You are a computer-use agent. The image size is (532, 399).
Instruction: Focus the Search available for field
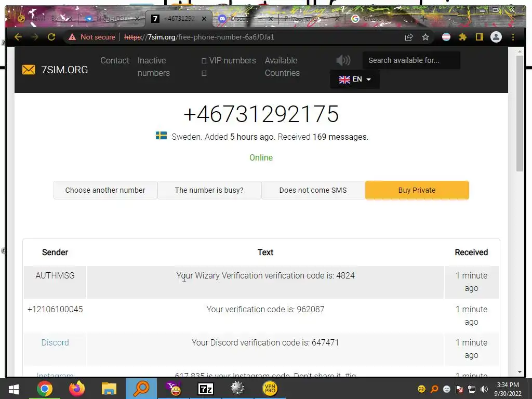[411, 60]
